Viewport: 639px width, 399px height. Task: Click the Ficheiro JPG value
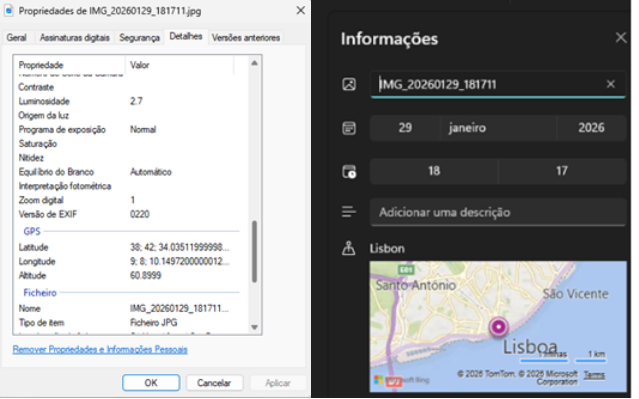[154, 323]
